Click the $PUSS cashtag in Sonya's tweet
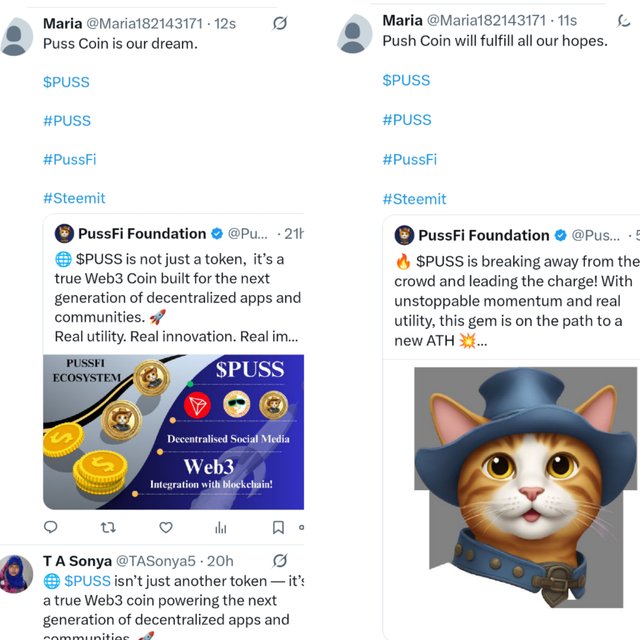This screenshot has height=640, width=640. click(88, 580)
